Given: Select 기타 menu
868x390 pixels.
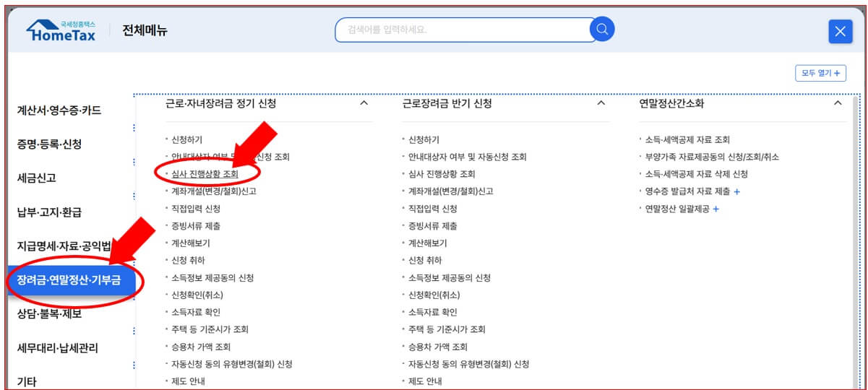Looking at the screenshot, I should tap(27, 381).
